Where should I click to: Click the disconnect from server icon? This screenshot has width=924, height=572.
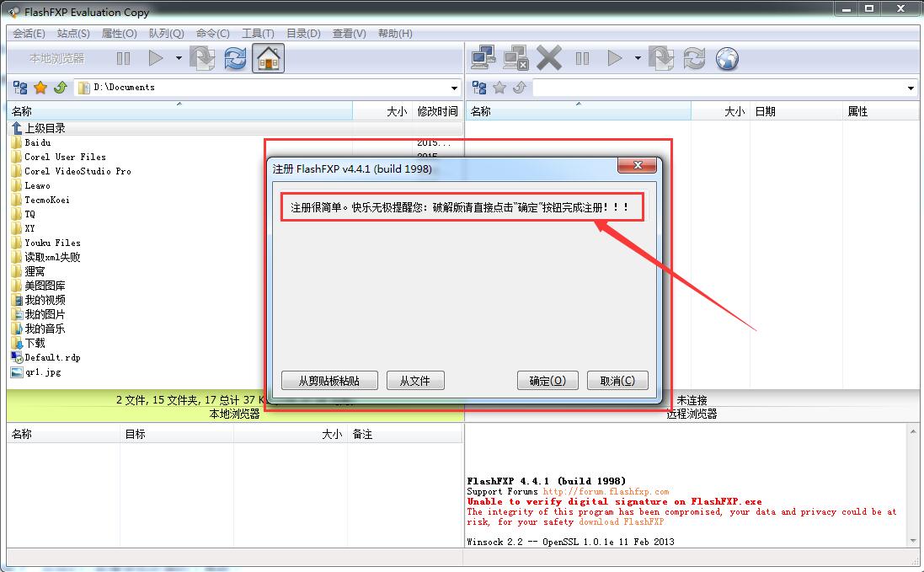point(515,58)
